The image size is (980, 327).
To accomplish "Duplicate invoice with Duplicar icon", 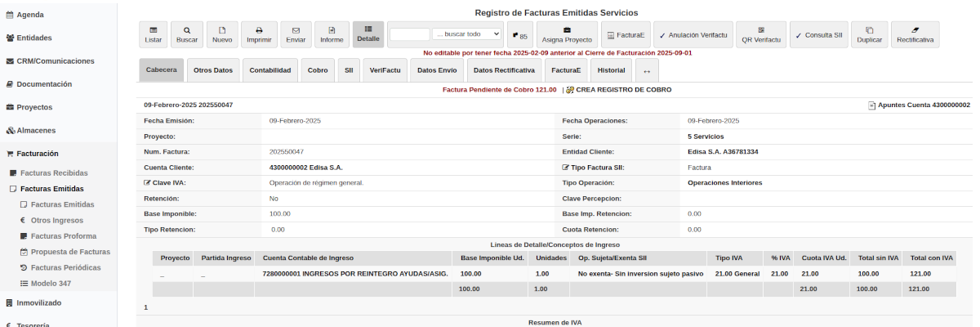I will pos(869,34).
